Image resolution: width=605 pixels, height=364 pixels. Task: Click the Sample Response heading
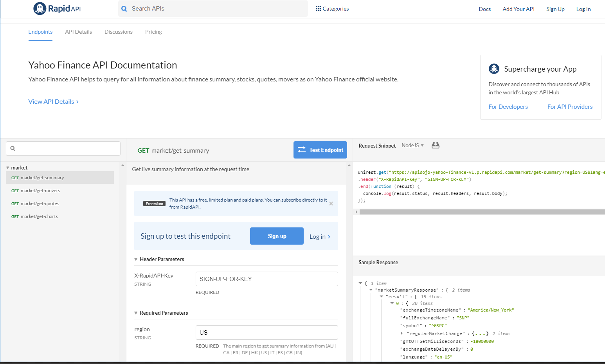[x=378, y=262]
